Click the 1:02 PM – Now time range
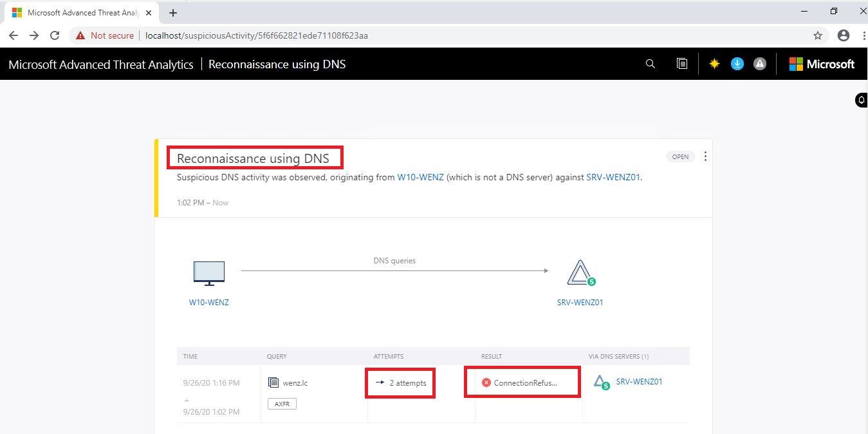Viewport: 868px width, 434px height. pyautogui.click(x=203, y=202)
